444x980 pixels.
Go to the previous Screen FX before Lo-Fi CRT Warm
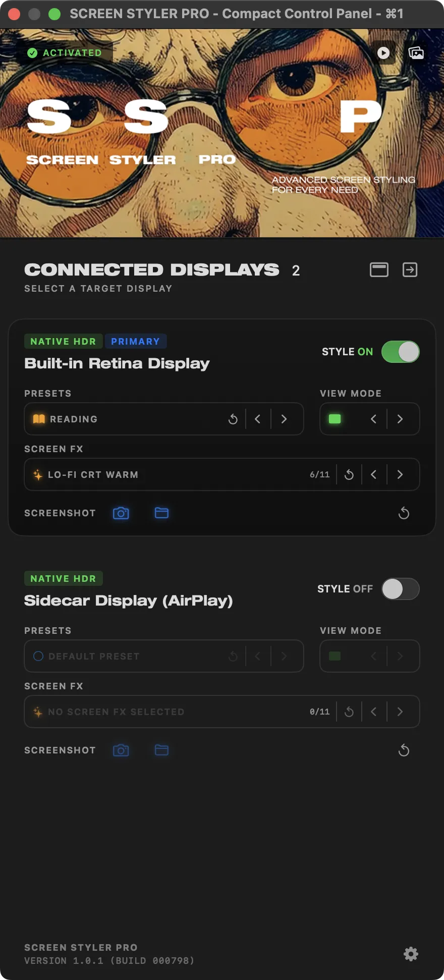coord(373,474)
